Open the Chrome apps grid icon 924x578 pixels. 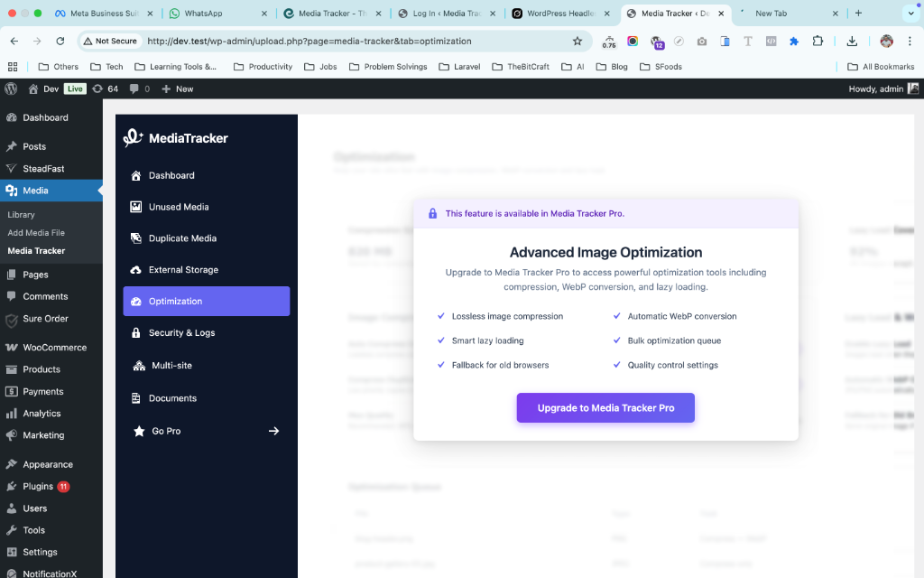pyautogui.click(x=13, y=67)
